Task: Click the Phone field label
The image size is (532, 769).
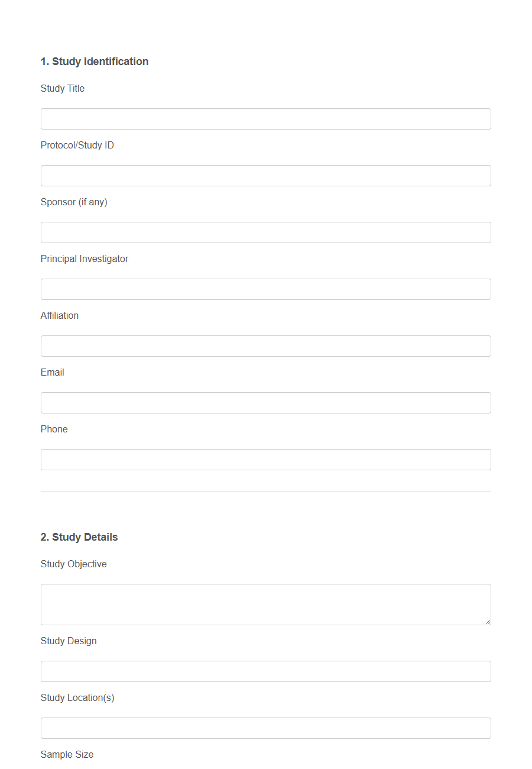Action: coord(54,429)
